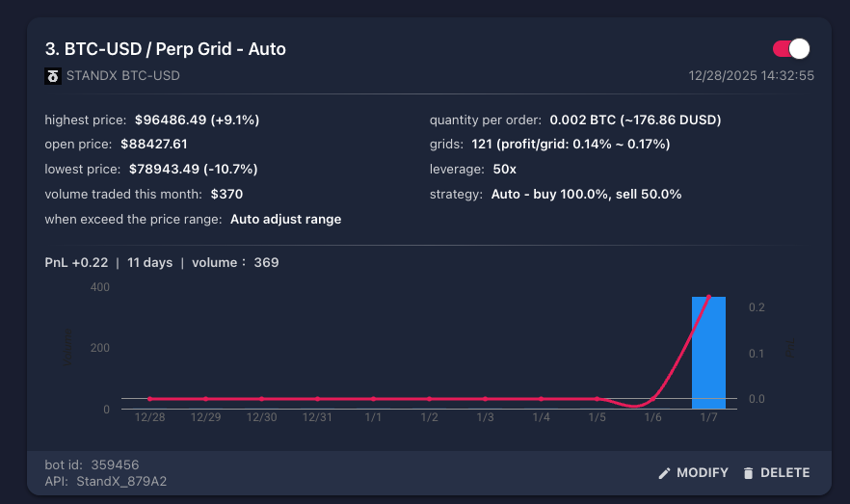Screen dimensions: 850x504
Task: Click the 12/28/2025 14:32:55 creation timestamp
Action: pos(752,75)
